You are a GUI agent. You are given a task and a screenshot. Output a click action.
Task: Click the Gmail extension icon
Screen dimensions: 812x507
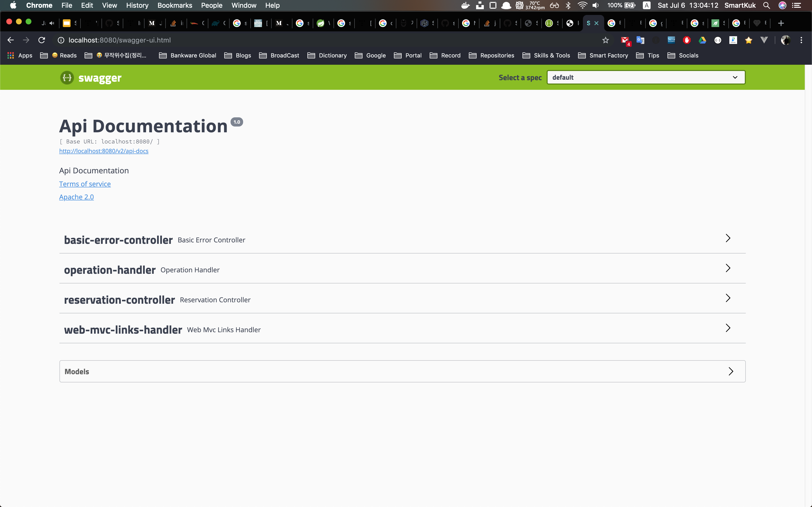point(625,41)
